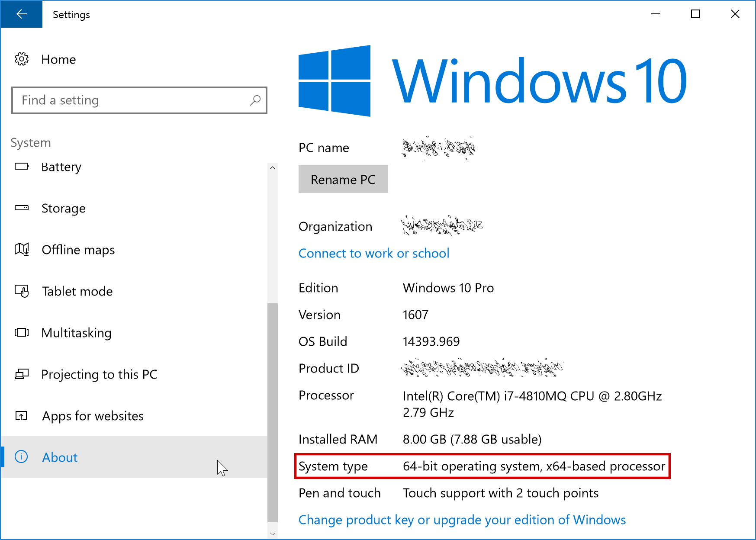Click the Offline maps map icon
This screenshot has height=540, width=756.
[22, 249]
